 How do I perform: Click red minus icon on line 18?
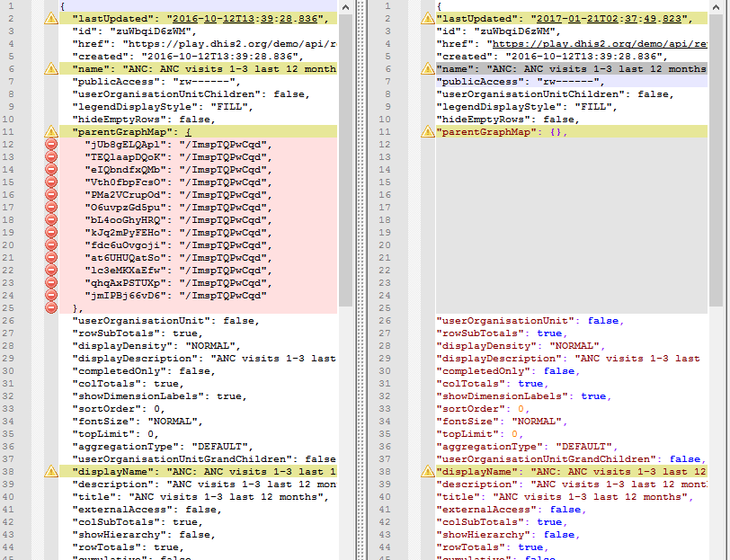[51, 220]
